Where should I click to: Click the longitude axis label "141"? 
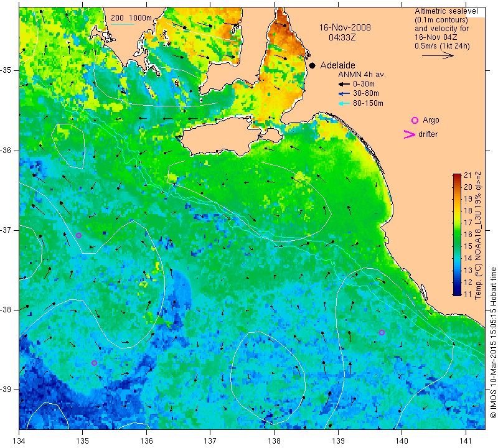pyautogui.click(x=466, y=441)
